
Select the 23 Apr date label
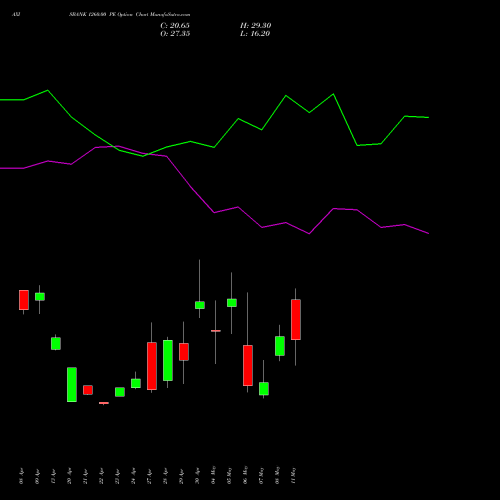click(x=117, y=476)
